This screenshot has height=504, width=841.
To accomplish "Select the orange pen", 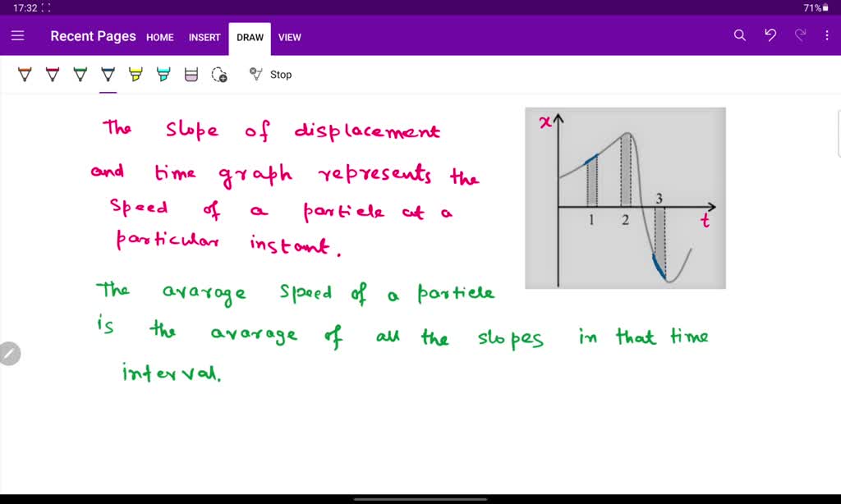I will 24,75.
